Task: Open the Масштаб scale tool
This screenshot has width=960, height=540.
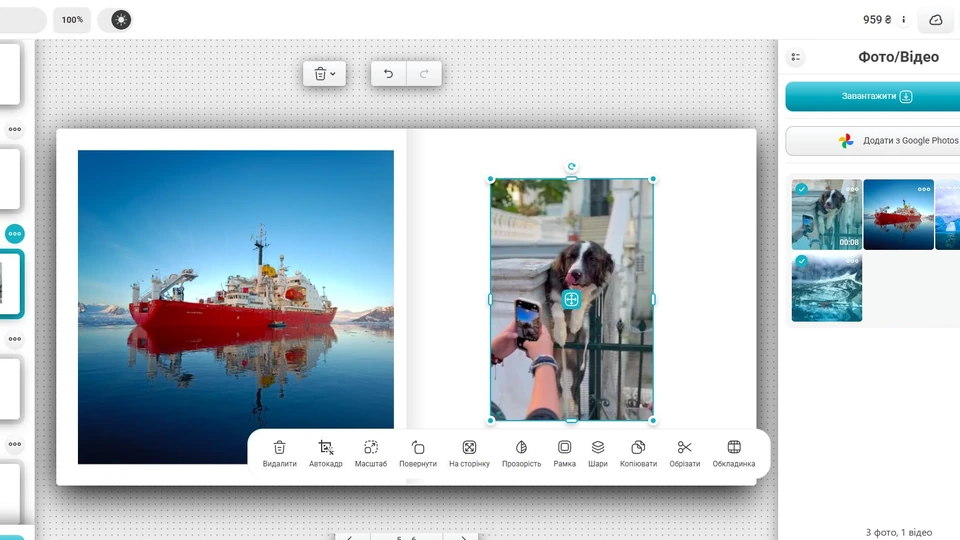Action: [x=370, y=454]
